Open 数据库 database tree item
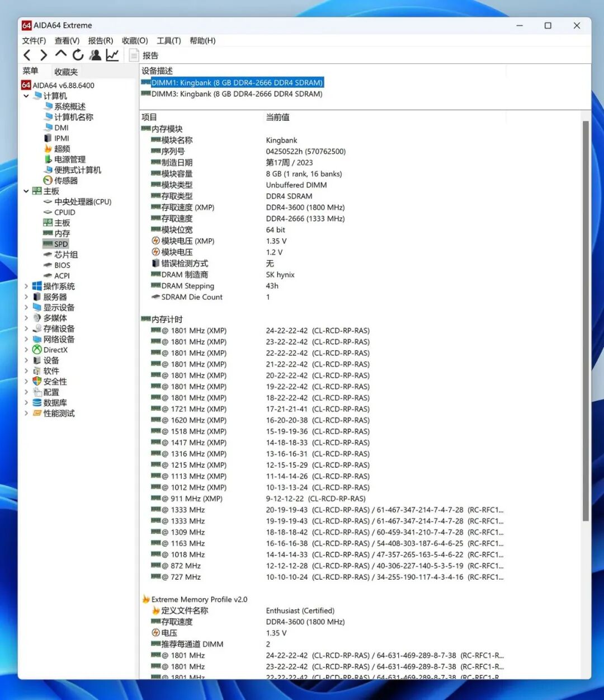Image resolution: width=604 pixels, height=700 pixels. [x=50, y=403]
